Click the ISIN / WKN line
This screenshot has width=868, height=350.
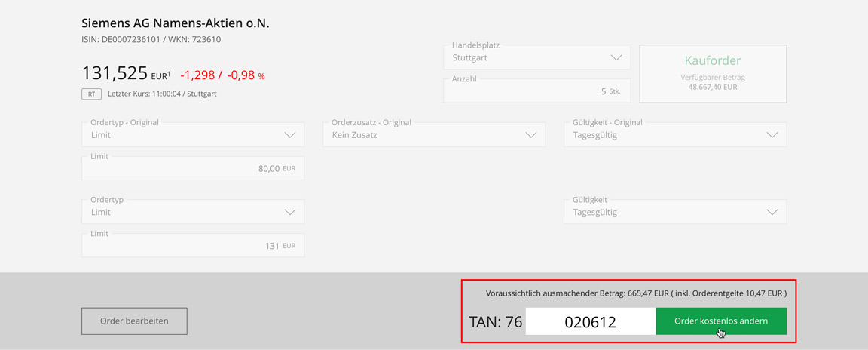click(151, 40)
